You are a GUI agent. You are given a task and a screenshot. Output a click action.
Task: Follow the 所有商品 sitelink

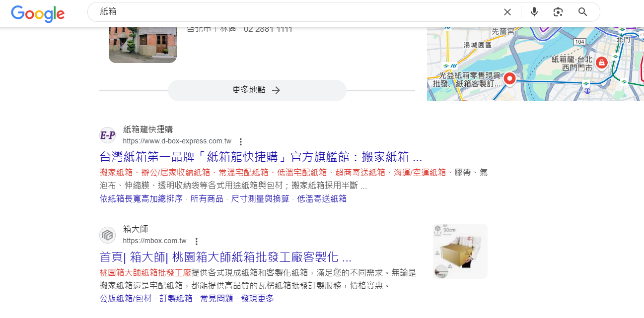207,199
